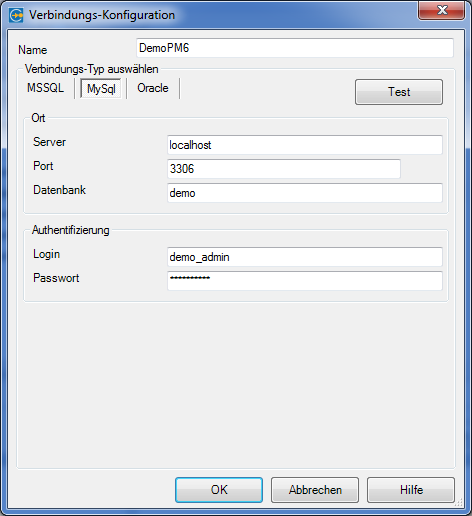The height and width of the screenshot is (516, 472).
Task: Focus the Server field showing localhost
Action: point(305,145)
